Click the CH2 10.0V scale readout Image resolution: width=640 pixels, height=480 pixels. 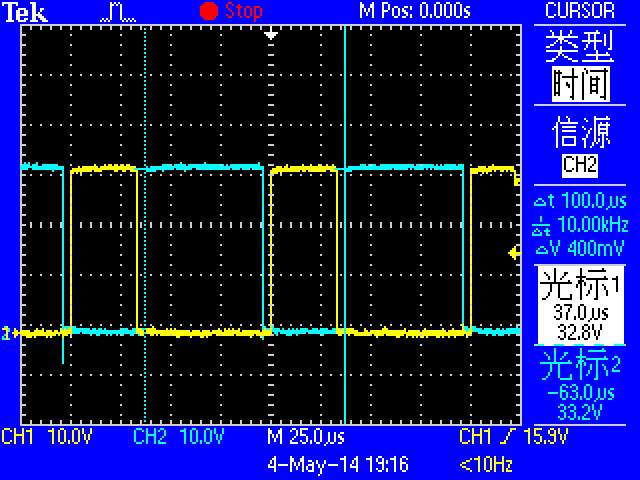tap(178, 436)
